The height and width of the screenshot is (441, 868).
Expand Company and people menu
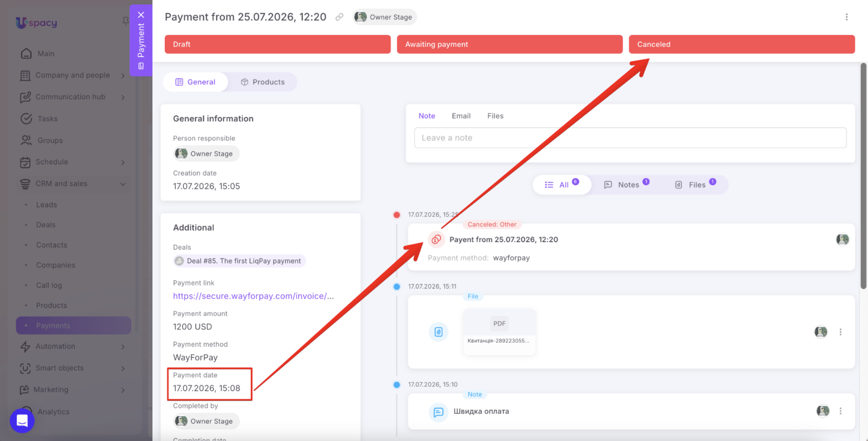point(123,75)
